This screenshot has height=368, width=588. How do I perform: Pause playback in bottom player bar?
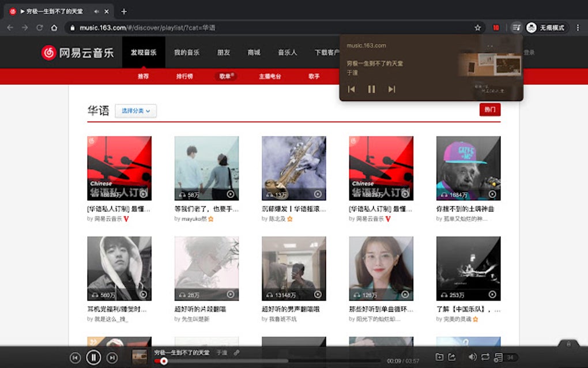[x=93, y=358]
